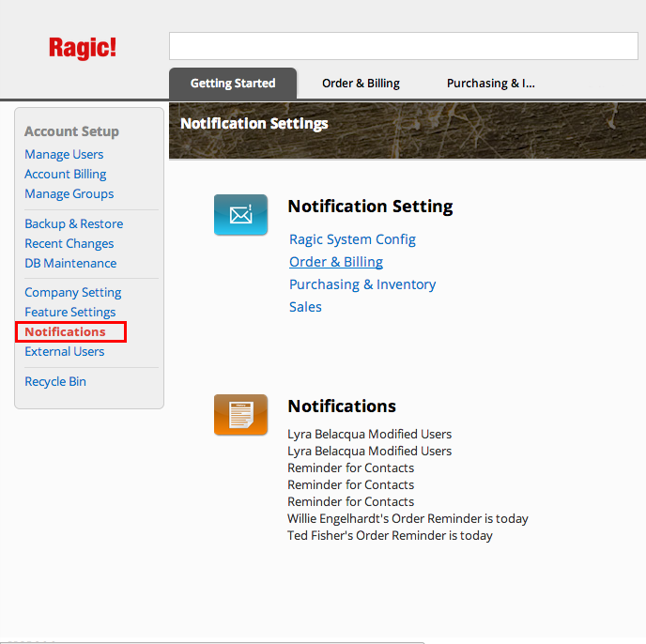The height and width of the screenshot is (644, 646).
Task: Click the second Reminder for Contacts entry
Action: coord(350,484)
